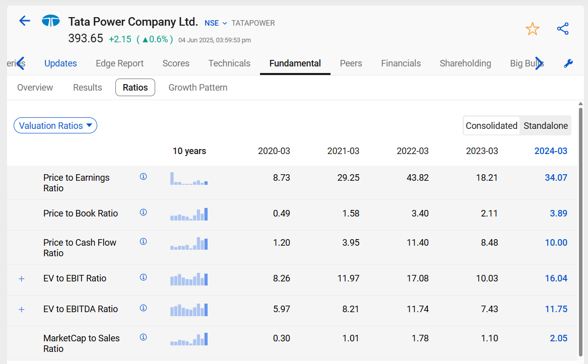Open EV to EBITDA 10-year sparkline chart

[x=189, y=310]
